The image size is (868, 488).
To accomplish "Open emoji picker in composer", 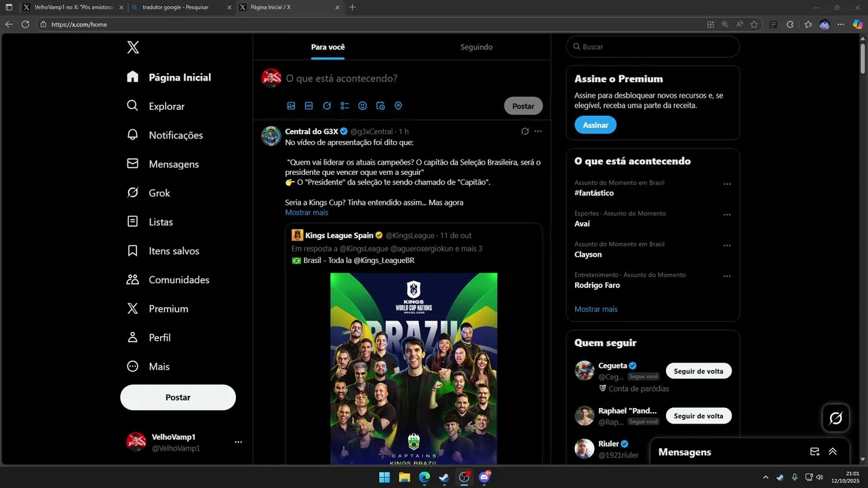I will pyautogui.click(x=362, y=106).
